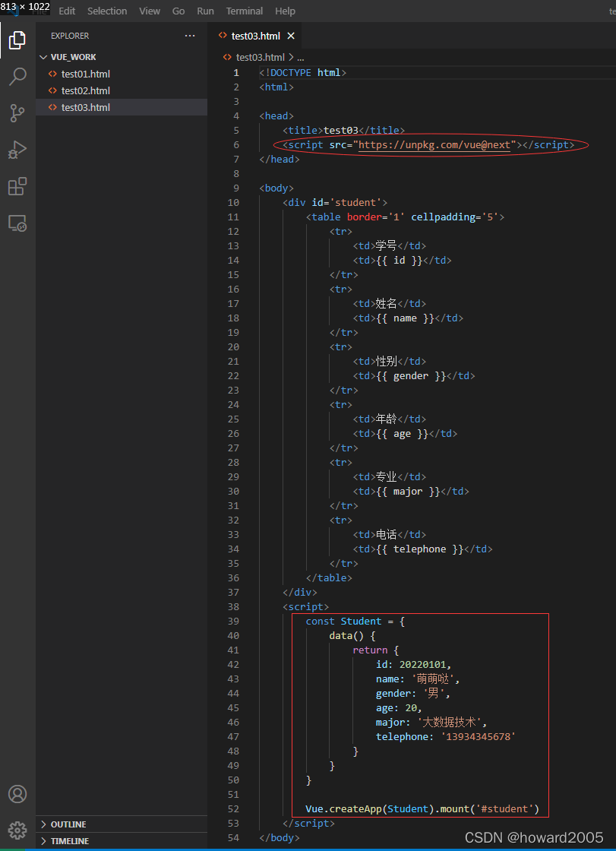Click the id: 20220101 property line
This screenshot has height=851, width=616.
(413, 665)
